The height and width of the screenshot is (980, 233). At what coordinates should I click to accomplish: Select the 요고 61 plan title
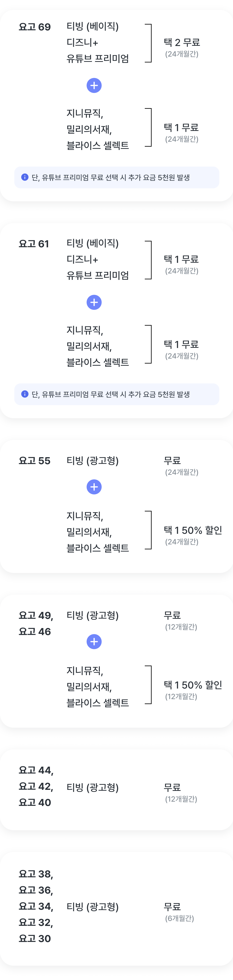pyautogui.click(x=34, y=244)
